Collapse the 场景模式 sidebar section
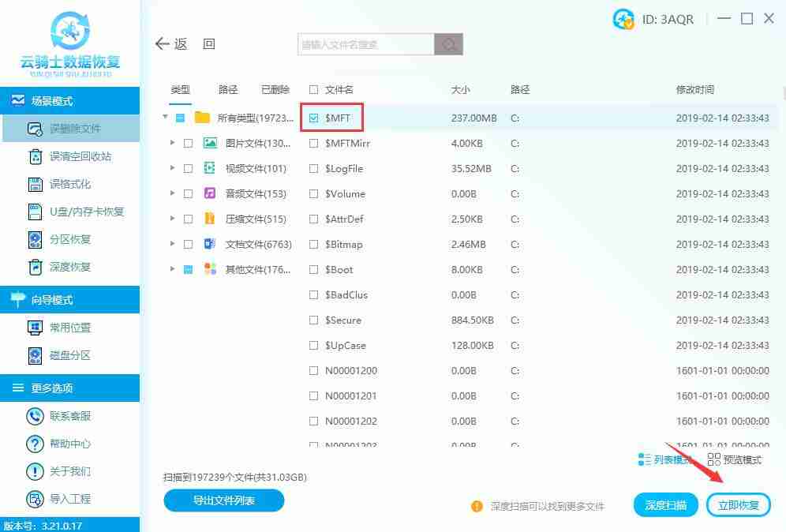The image size is (786, 532). tap(69, 101)
